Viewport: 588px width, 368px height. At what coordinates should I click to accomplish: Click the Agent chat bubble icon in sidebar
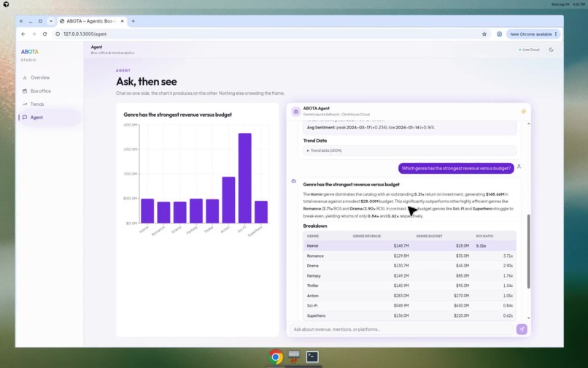[x=25, y=117]
